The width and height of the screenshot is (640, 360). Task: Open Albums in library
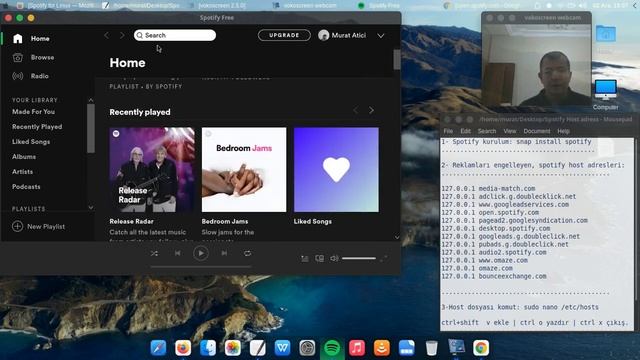[x=24, y=157]
